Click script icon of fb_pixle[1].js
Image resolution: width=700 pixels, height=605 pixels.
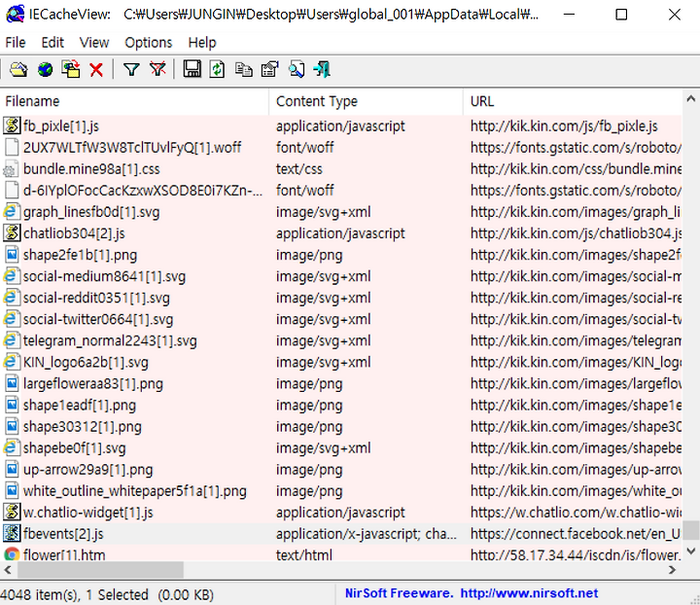12,125
